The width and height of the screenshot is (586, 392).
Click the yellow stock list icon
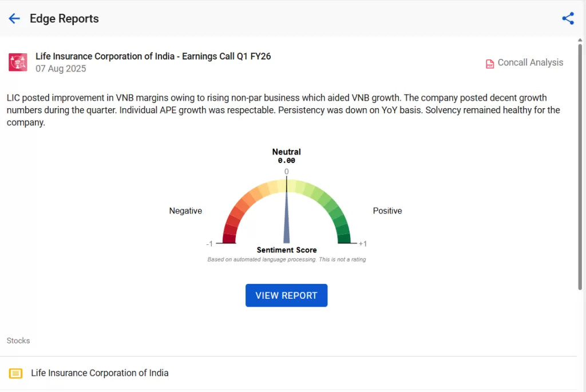16,373
